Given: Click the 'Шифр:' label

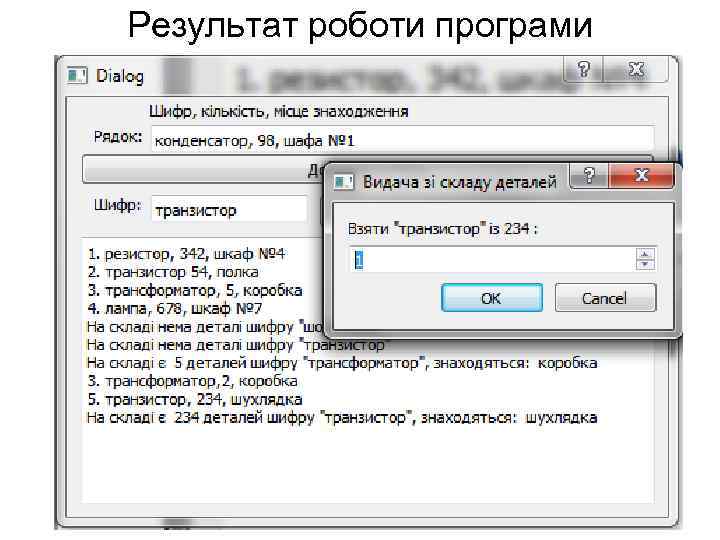Looking at the screenshot, I should (x=118, y=205).
